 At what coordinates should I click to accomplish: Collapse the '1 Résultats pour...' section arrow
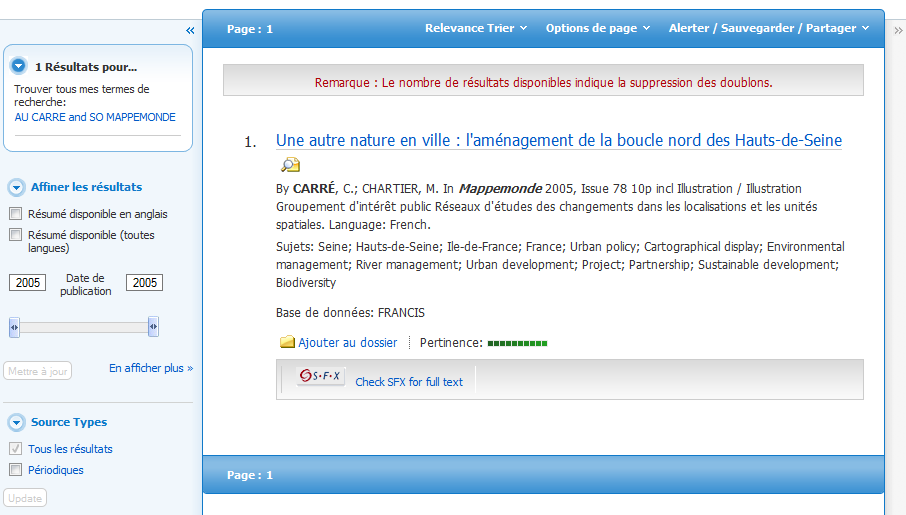pos(18,66)
